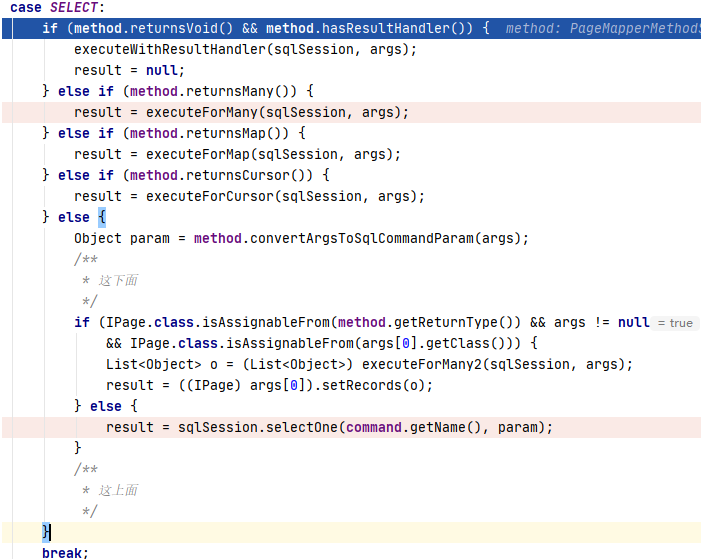Click 'command.getName()' expression
The width and height of the screenshot is (704, 559).
[413, 427]
